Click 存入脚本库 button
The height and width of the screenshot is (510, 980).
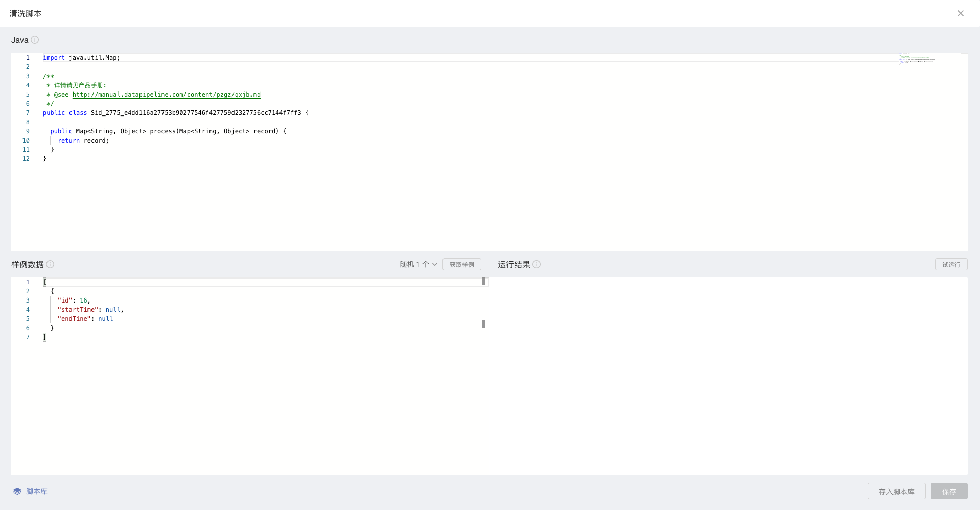point(896,491)
